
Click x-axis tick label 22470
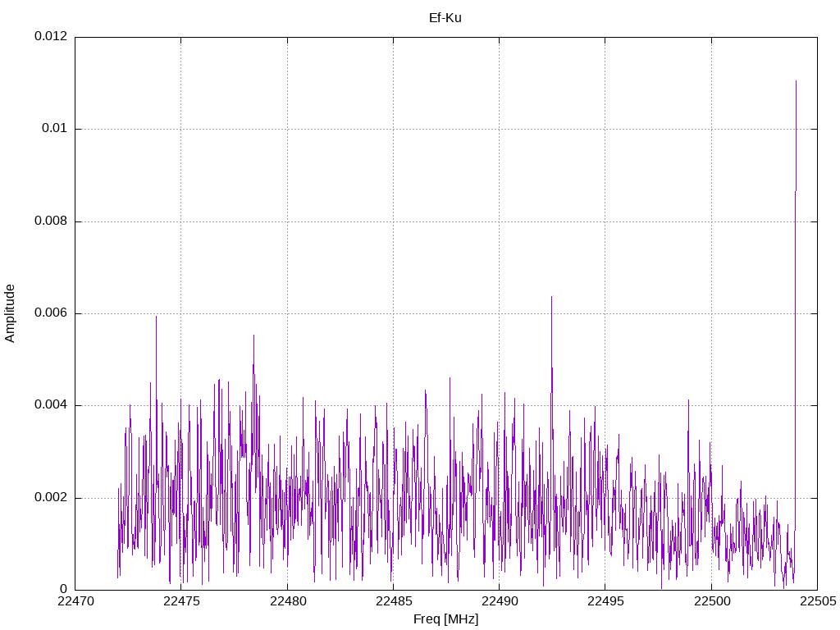click(x=75, y=601)
